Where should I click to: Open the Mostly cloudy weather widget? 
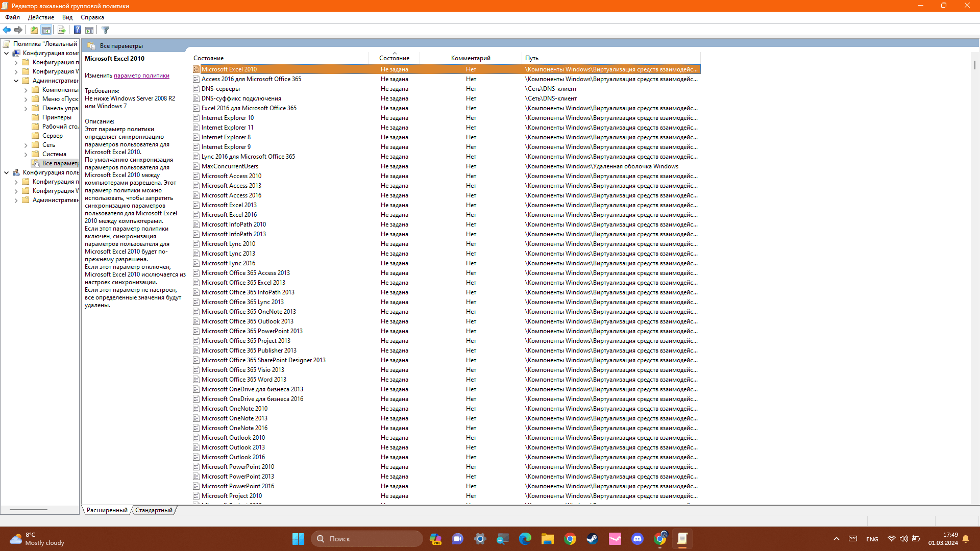click(37, 539)
